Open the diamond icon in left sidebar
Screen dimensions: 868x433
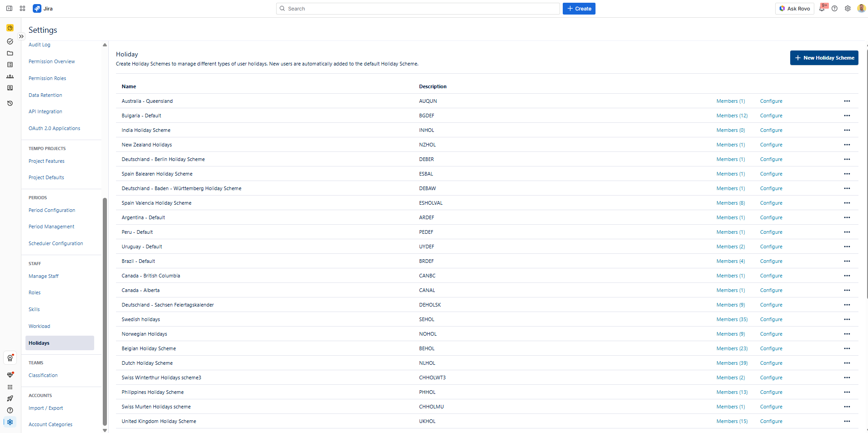(x=10, y=375)
